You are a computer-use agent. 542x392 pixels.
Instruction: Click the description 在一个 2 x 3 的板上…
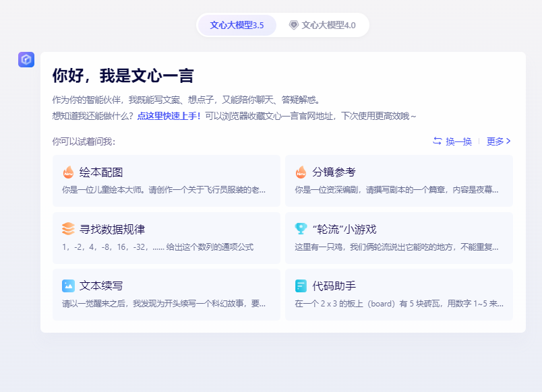[399, 304]
